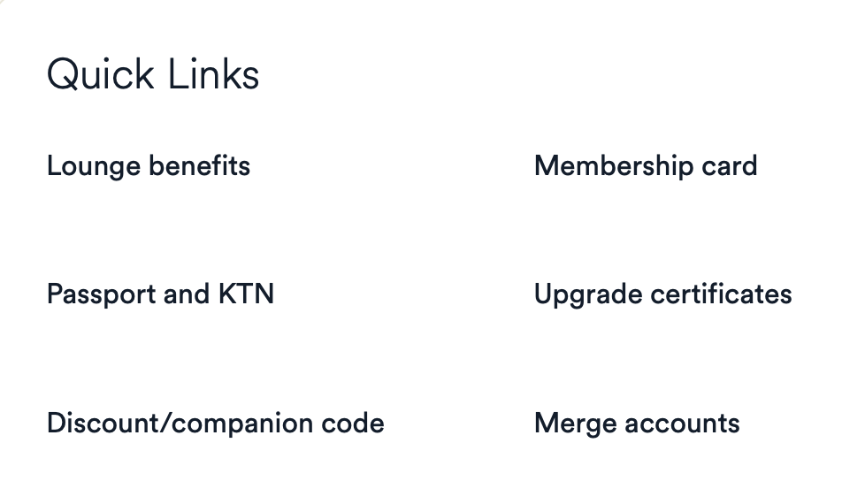Click the Quick Links heading

[153, 74]
